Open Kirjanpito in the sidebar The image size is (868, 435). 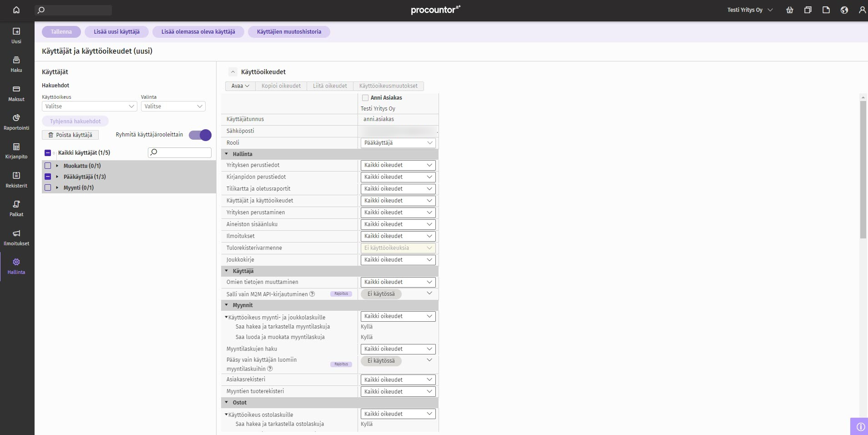[x=16, y=151]
